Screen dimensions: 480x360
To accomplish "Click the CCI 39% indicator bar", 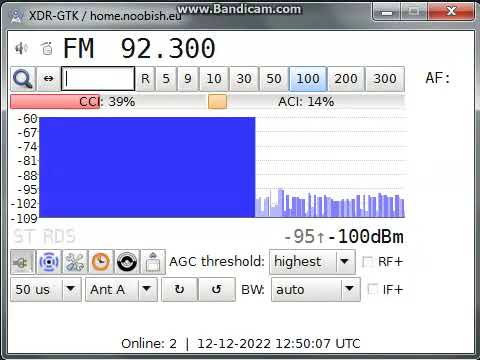I will tap(107, 102).
